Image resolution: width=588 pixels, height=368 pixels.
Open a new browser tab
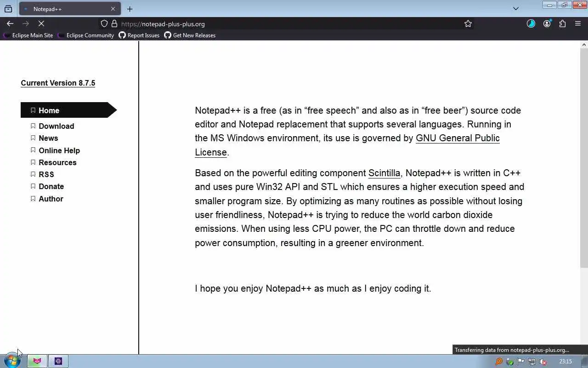[130, 9]
